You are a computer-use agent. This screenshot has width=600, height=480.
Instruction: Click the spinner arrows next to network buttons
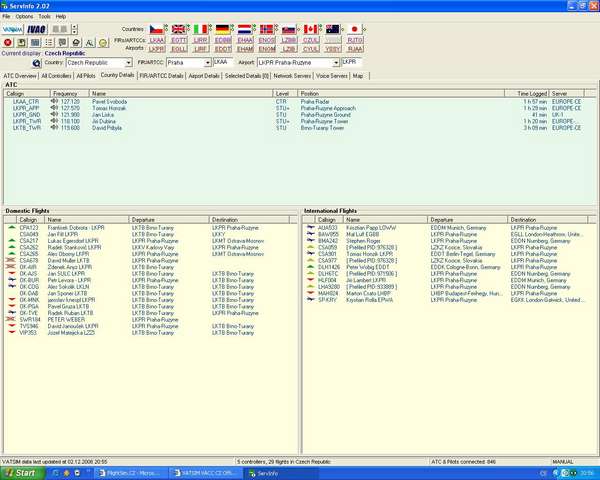pyautogui.click(x=75, y=29)
